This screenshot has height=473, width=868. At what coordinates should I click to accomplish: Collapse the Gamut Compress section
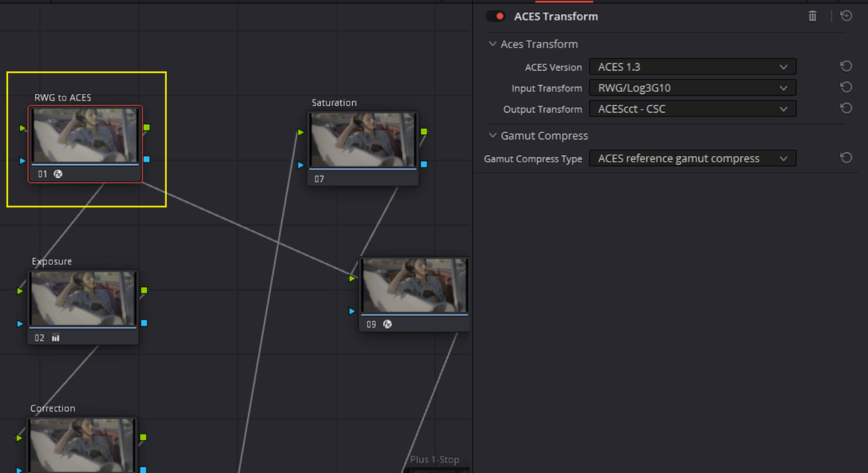492,136
